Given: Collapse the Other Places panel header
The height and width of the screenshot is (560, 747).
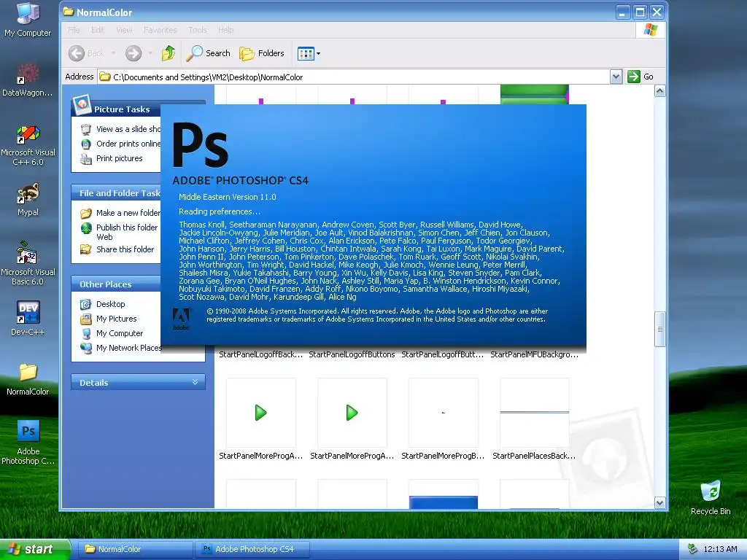Looking at the screenshot, I should [116, 284].
